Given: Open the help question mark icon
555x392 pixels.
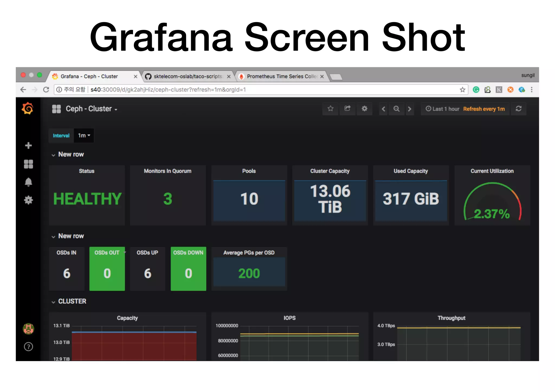Looking at the screenshot, I should pyautogui.click(x=28, y=346).
